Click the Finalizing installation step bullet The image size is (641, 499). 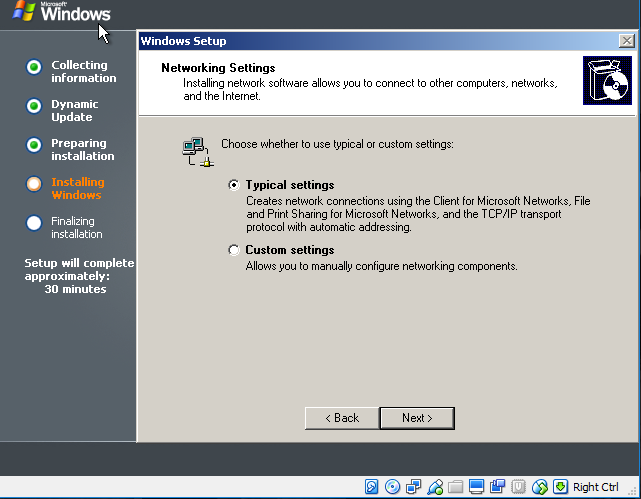(x=34, y=223)
